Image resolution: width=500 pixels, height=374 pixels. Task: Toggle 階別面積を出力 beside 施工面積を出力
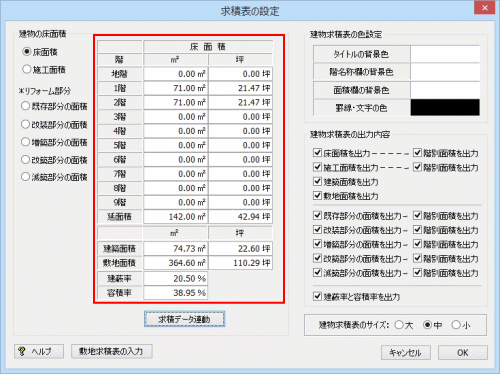click(x=417, y=167)
